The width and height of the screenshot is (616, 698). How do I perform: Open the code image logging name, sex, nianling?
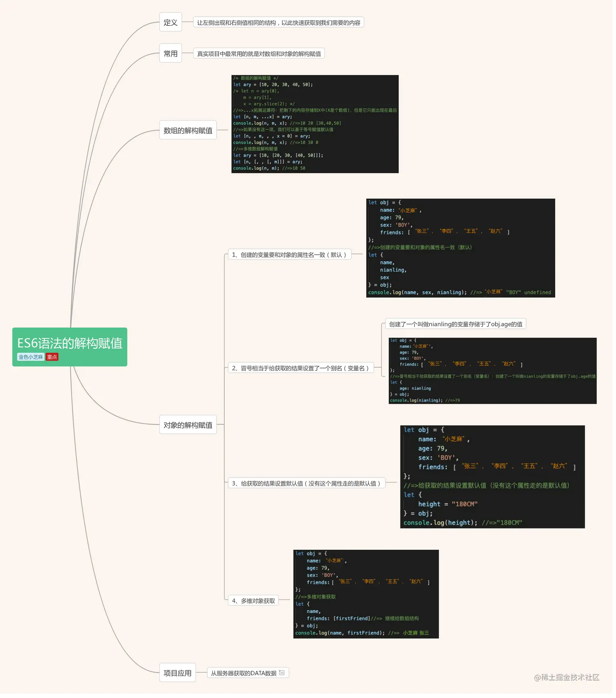(x=460, y=248)
